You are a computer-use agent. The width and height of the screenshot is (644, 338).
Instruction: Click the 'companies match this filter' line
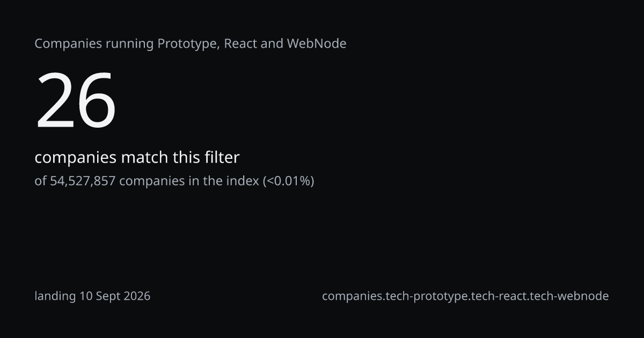click(137, 158)
